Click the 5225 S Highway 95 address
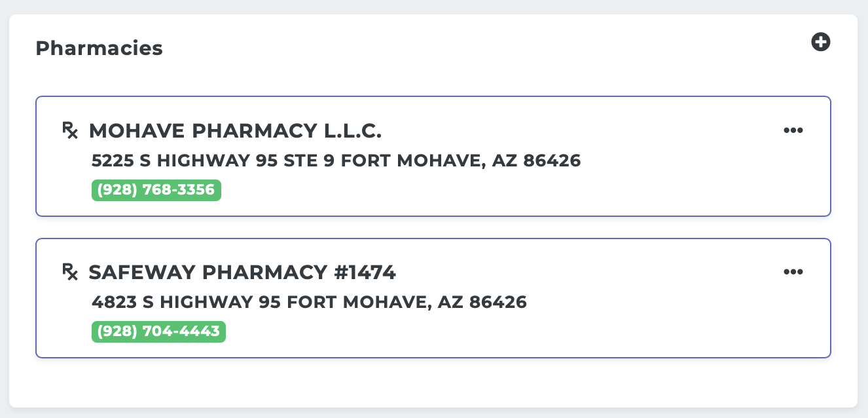 click(336, 161)
